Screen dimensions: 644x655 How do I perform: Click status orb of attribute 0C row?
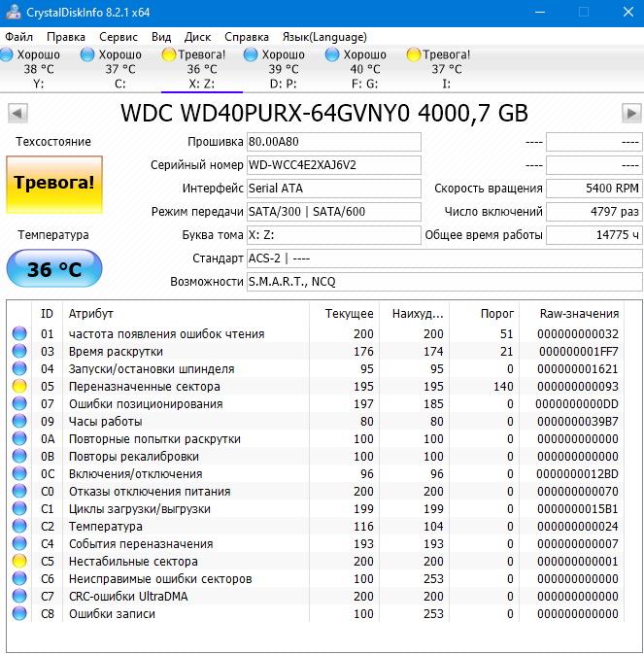coord(19,473)
